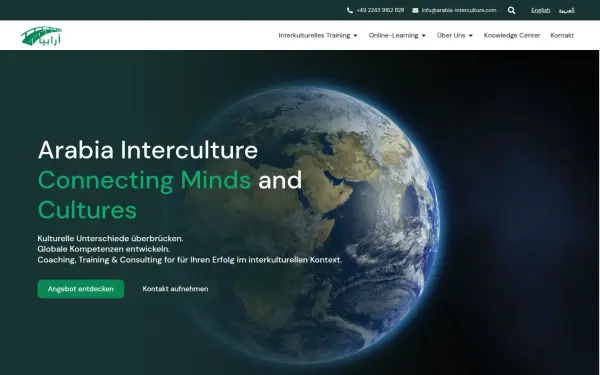This screenshot has width=600, height=375.
Task: Open the search magnifier icon
Action: point(511,11)
